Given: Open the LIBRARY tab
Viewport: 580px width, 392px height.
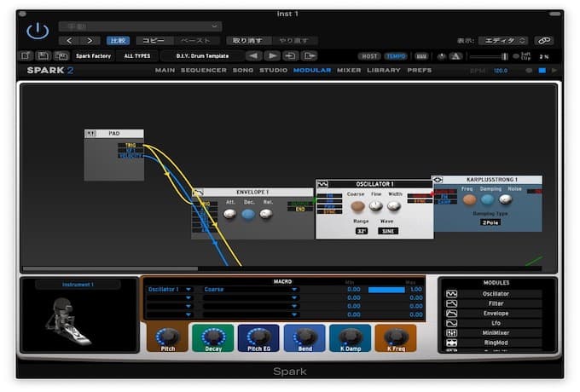Looking at the screenshot, I should (x=384, y=70).
